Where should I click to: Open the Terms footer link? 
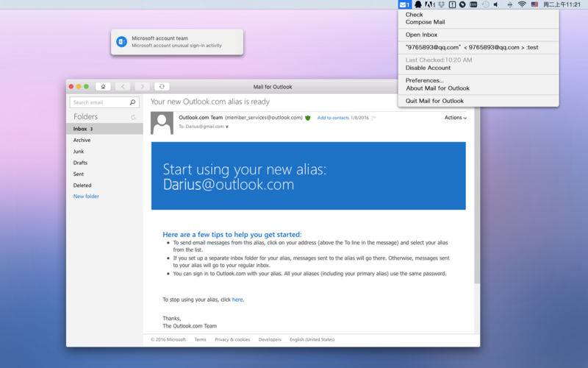[x=200, y=339]
